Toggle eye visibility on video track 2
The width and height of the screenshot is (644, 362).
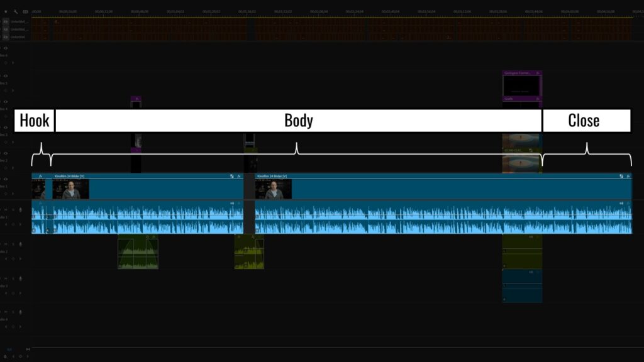click(x=6, y=153)
